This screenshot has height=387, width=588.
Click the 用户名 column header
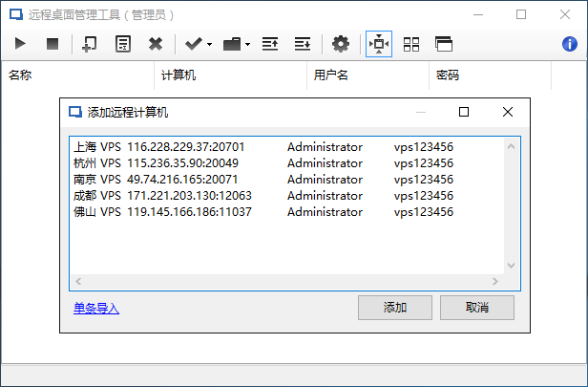coord(330,75)
